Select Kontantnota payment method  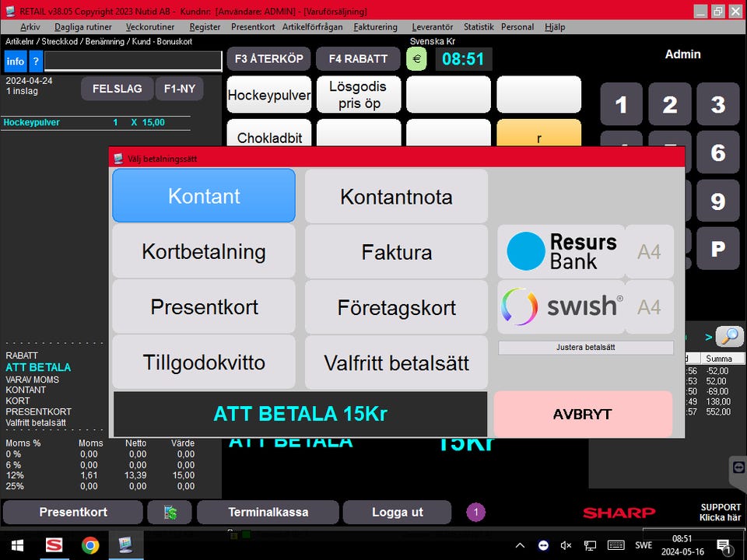coord(396,196)
